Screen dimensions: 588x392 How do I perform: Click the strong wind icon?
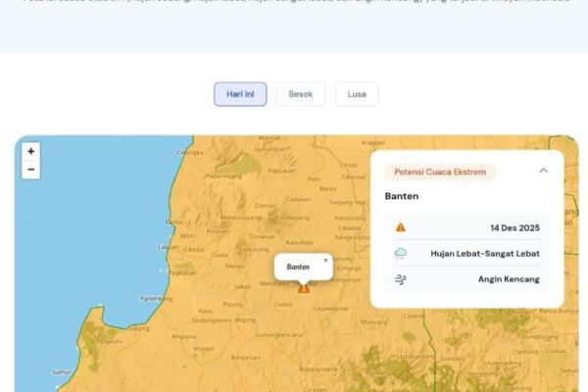point(400,279)
